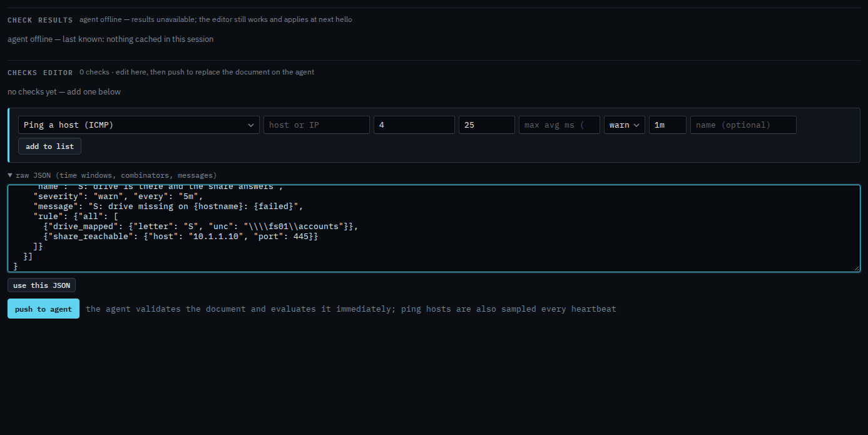Open the check type dropdown 'Ping a host (ICMP)'
This screenshot has width=868, height=435.
point(139,125)
